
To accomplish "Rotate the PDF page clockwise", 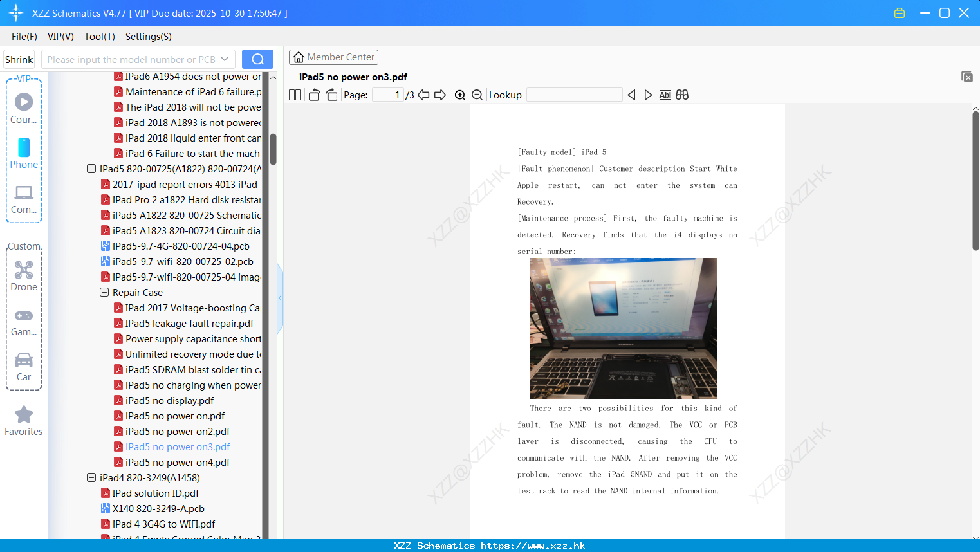I will (331, 95).
